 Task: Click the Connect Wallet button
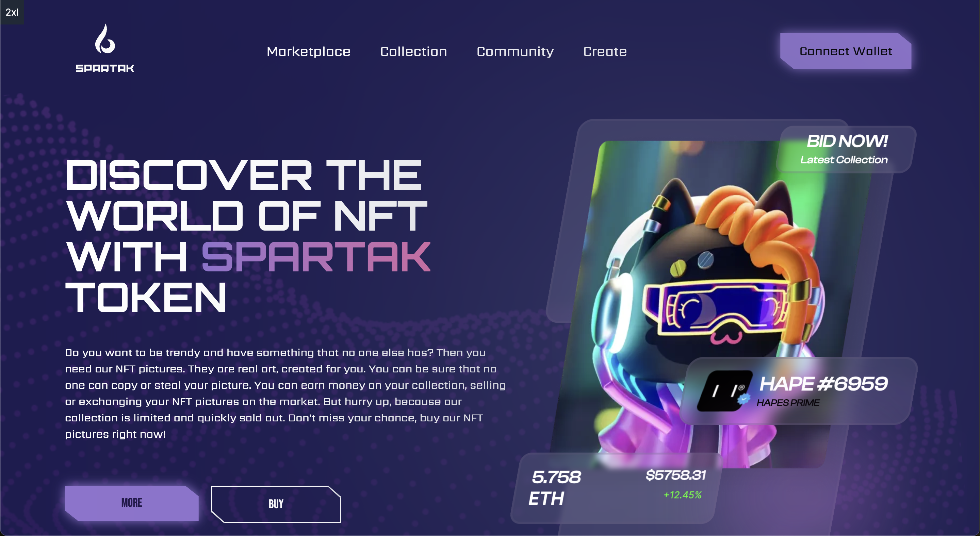846,51
